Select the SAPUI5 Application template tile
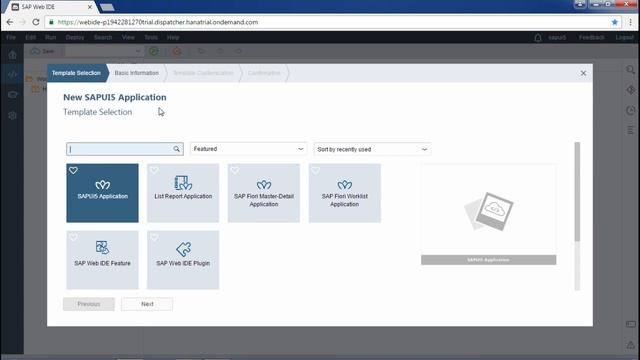 [x=102, y=193]
